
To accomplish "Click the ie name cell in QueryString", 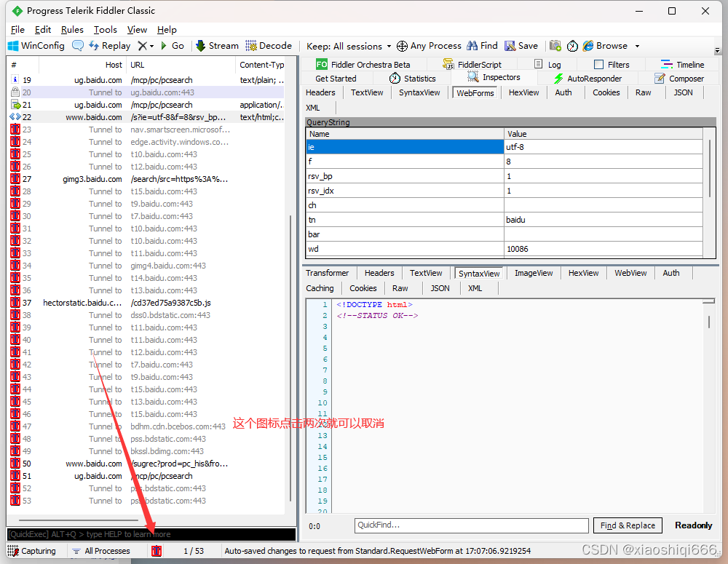I will click(x=405, y=147).
